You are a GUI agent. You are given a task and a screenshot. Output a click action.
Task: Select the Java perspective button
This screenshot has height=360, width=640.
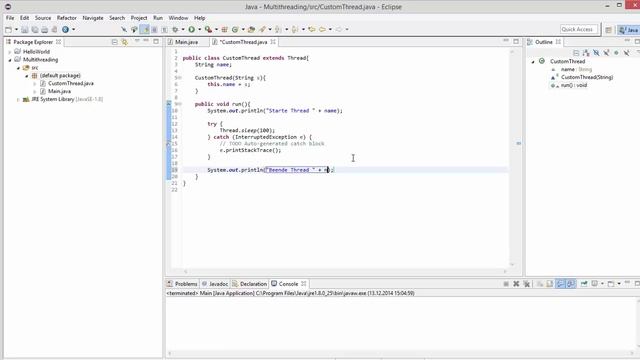click(629, 30)
